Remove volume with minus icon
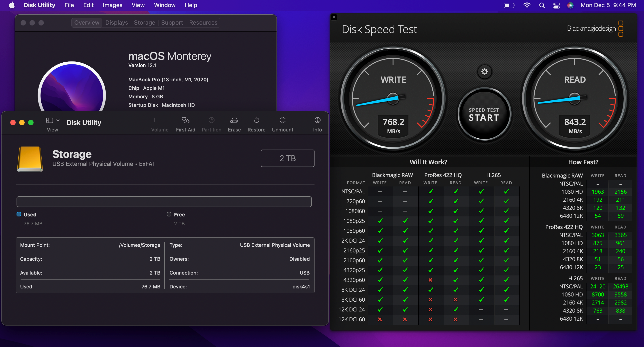The width and height of the screenshot is (644, 347). (x=166, y=120)
